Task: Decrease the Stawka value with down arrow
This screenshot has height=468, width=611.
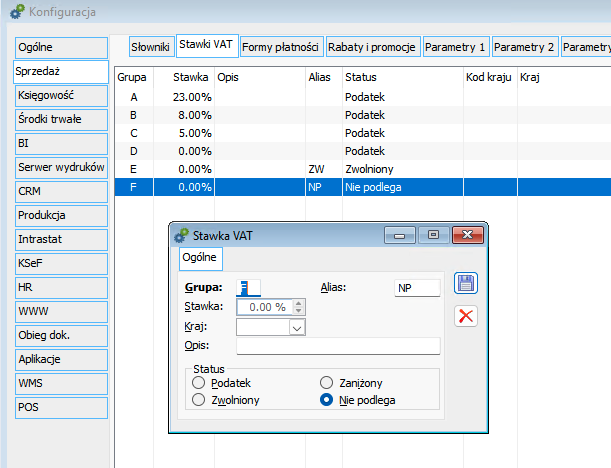Action: click(x=298, y=311)
